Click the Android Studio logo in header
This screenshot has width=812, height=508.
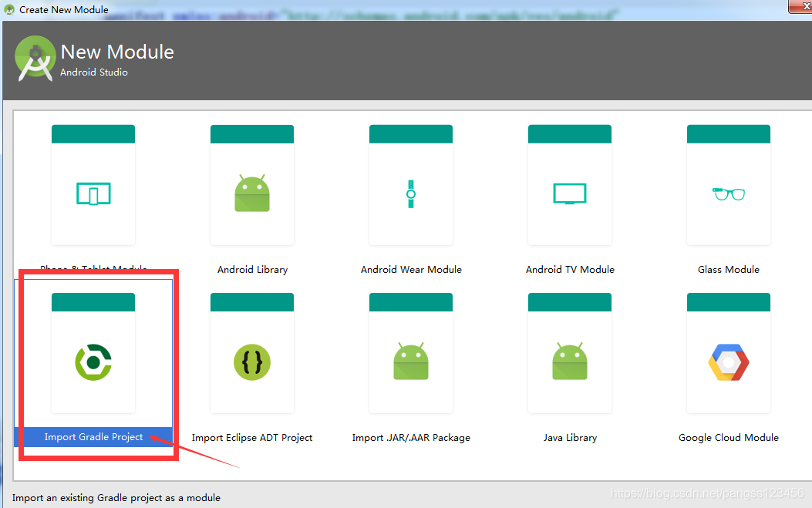tap(35, 59)
